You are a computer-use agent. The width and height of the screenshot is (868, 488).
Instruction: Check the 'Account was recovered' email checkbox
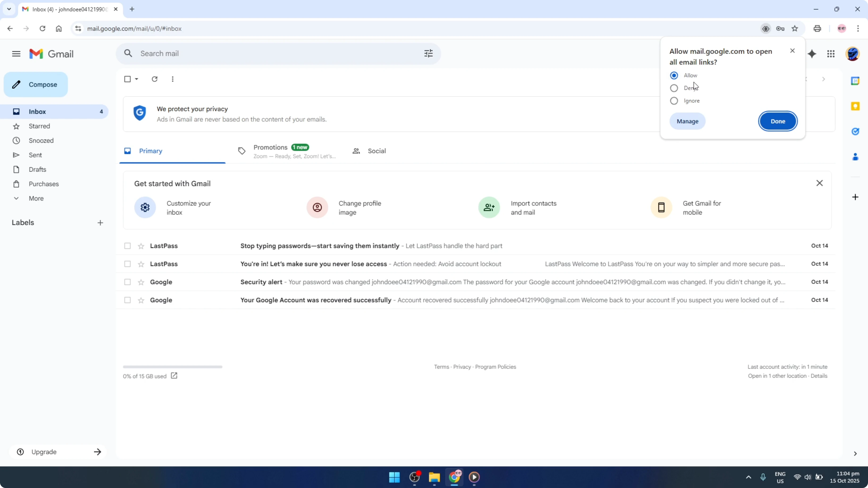coord(127,300)
